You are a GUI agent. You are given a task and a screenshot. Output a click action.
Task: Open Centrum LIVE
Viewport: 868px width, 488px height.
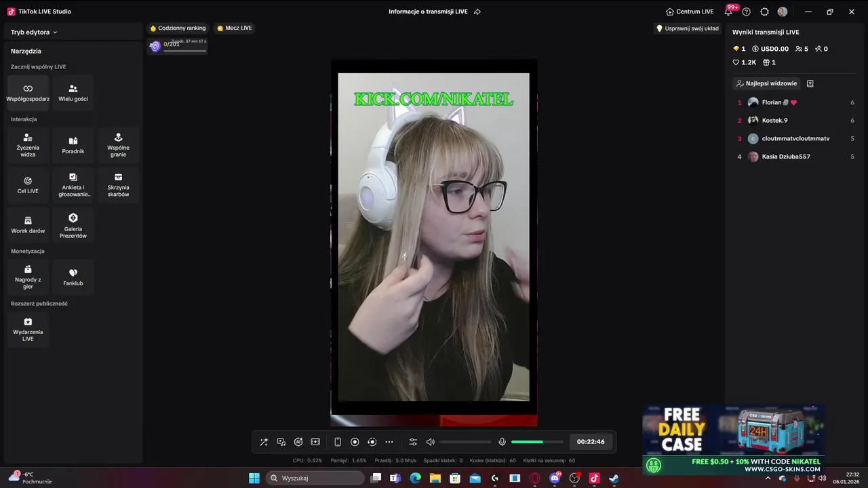[x=690, y=12]
